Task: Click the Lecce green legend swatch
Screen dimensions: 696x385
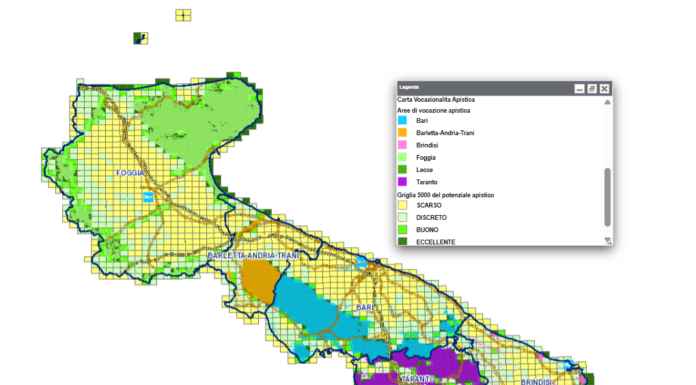Action: (x=402, y=169)
